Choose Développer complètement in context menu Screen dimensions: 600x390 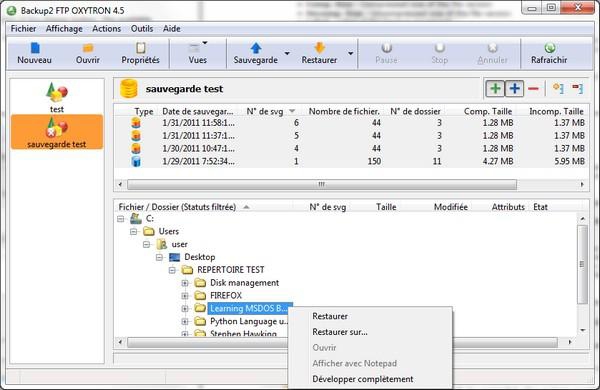(363, 379)
